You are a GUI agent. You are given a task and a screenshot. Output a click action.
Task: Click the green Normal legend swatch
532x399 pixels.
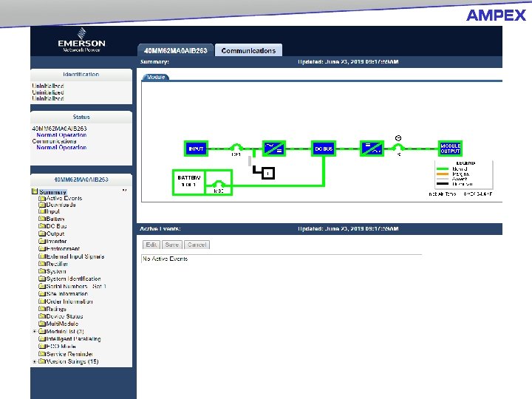point(443,168)
